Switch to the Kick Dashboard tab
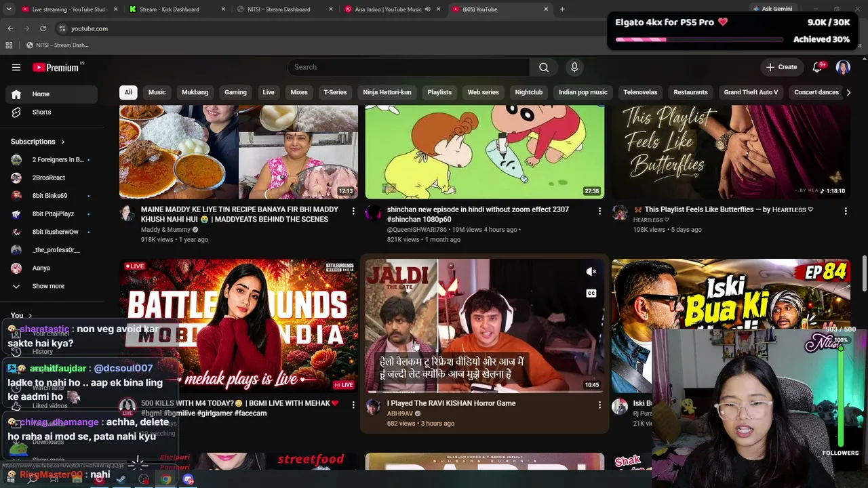Viewport: 868px width, 488px height. (x=177, y=9)
